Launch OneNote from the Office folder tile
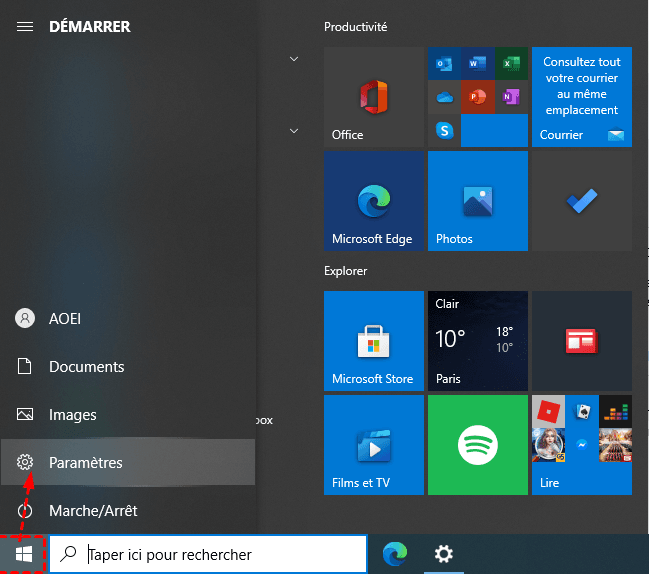Image resolution: width=649 pixels, height=574 pixels. coord(511,97)
